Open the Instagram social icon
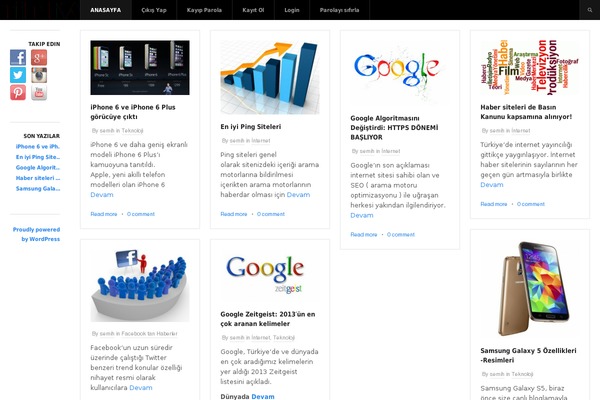 (x=39, y=75)
